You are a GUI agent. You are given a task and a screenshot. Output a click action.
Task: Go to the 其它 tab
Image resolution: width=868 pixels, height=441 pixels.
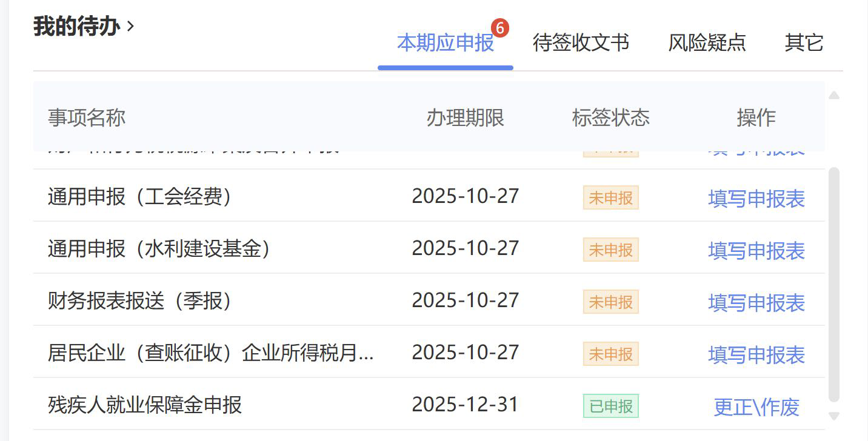tap(804, 43)
